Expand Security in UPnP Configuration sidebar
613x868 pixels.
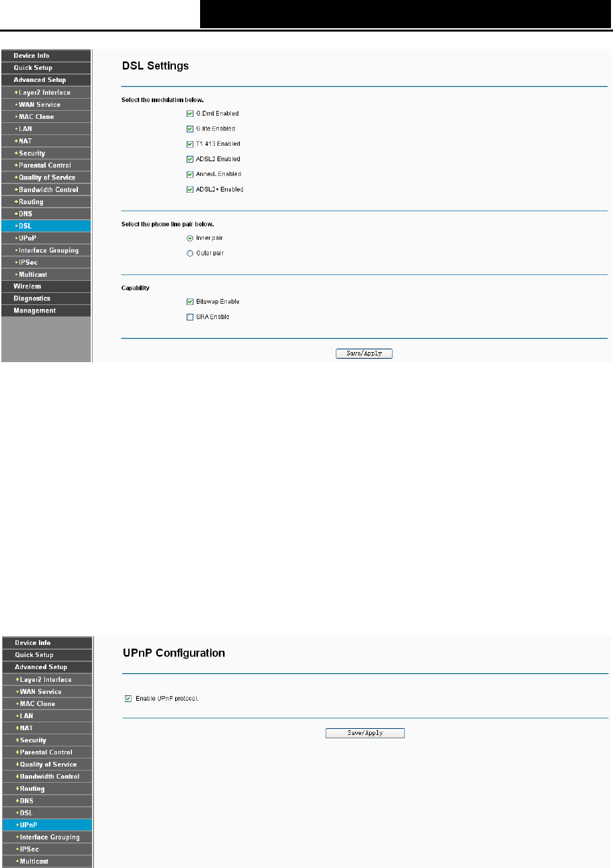pyautogui.click(x=46, y=740)
